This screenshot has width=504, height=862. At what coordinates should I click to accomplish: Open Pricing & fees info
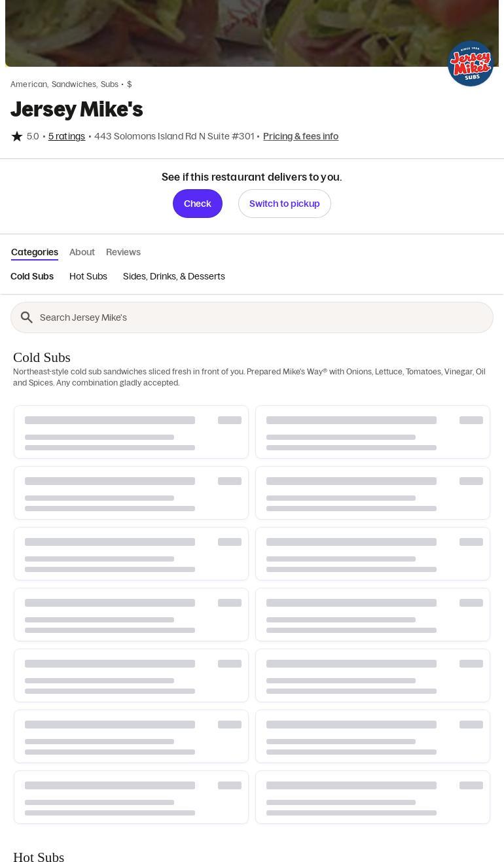pyautogui.click(x=301, y=136)
